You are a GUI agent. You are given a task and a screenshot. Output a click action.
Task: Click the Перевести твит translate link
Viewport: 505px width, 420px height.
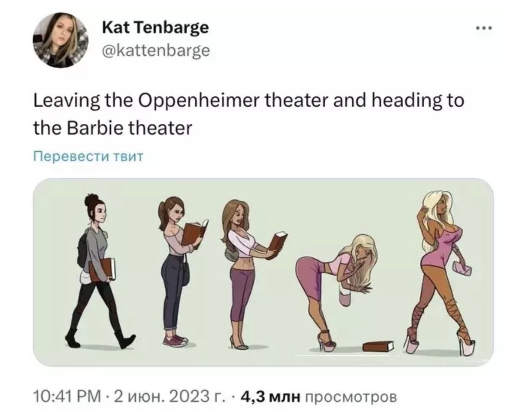(89, 156)
